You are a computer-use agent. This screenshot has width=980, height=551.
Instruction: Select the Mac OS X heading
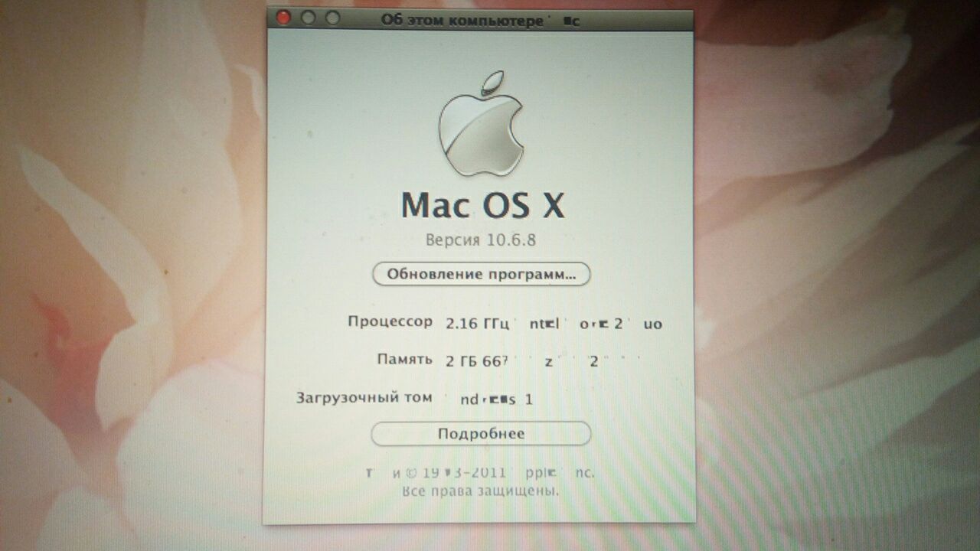pyautogui.click(x=482, y=204)
